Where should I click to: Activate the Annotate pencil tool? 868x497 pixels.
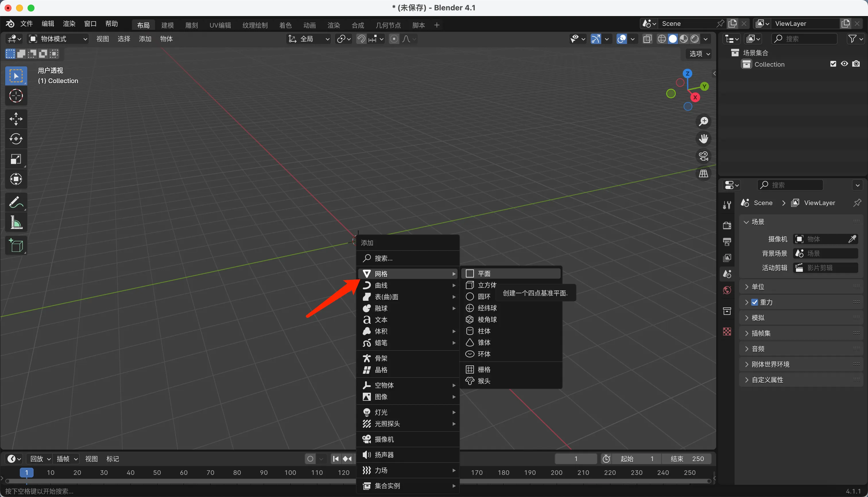[x=16, y=203]
